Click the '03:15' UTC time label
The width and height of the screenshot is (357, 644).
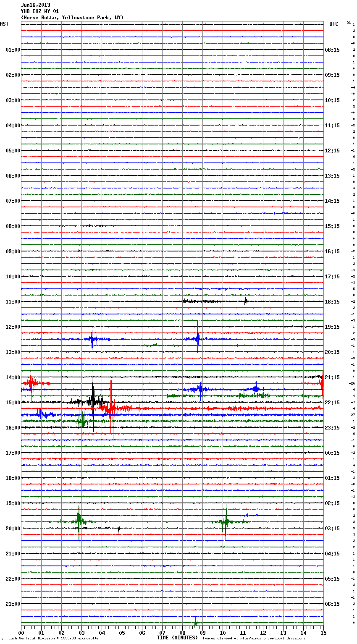pos(332,529)
